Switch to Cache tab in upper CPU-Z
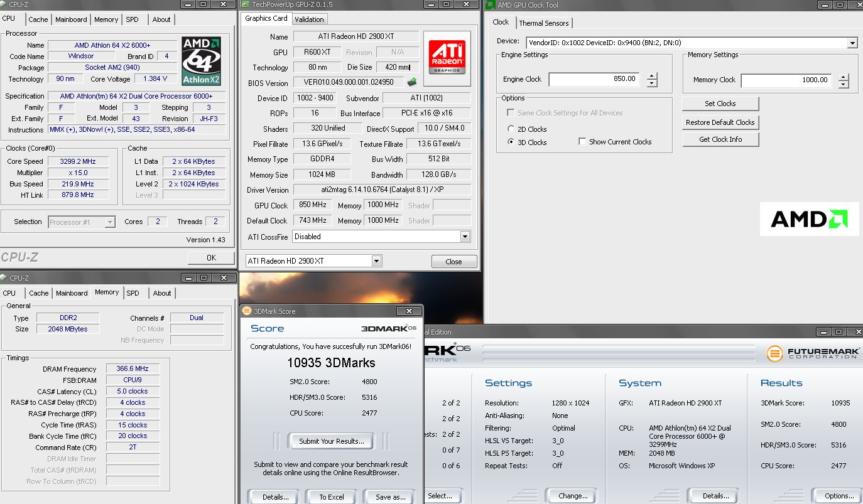The image size is (863, 504). click(x=38, y=19)
